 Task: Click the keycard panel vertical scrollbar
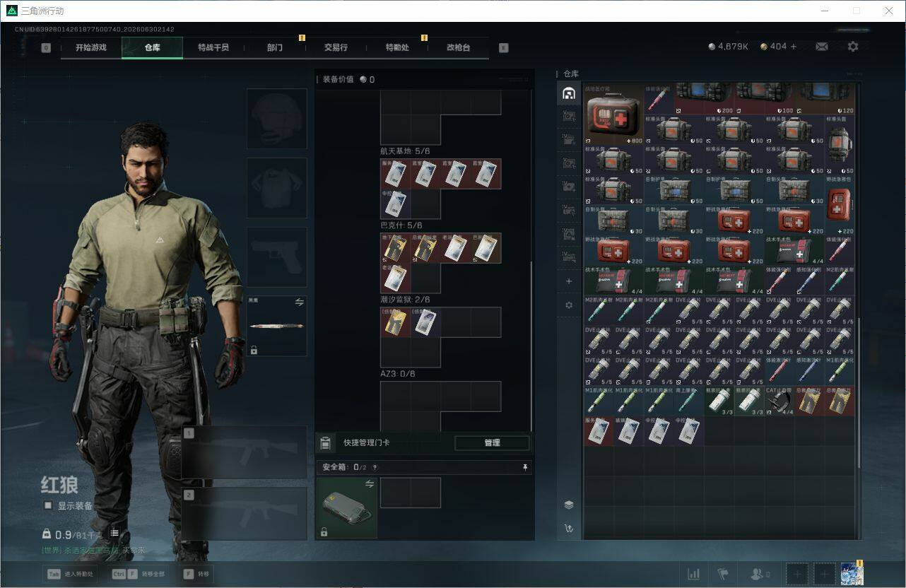[x=531, y=346]
